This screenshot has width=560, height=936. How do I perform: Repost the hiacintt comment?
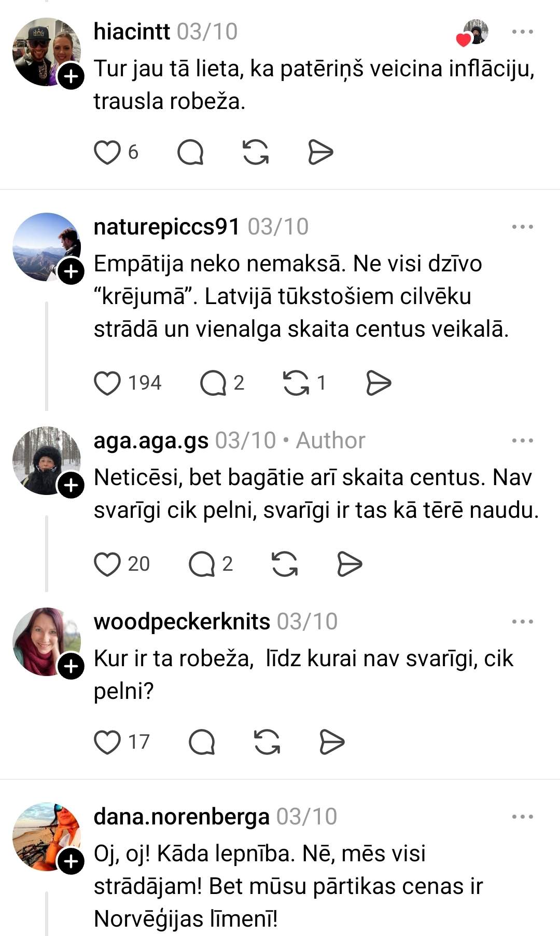point(256,153)
